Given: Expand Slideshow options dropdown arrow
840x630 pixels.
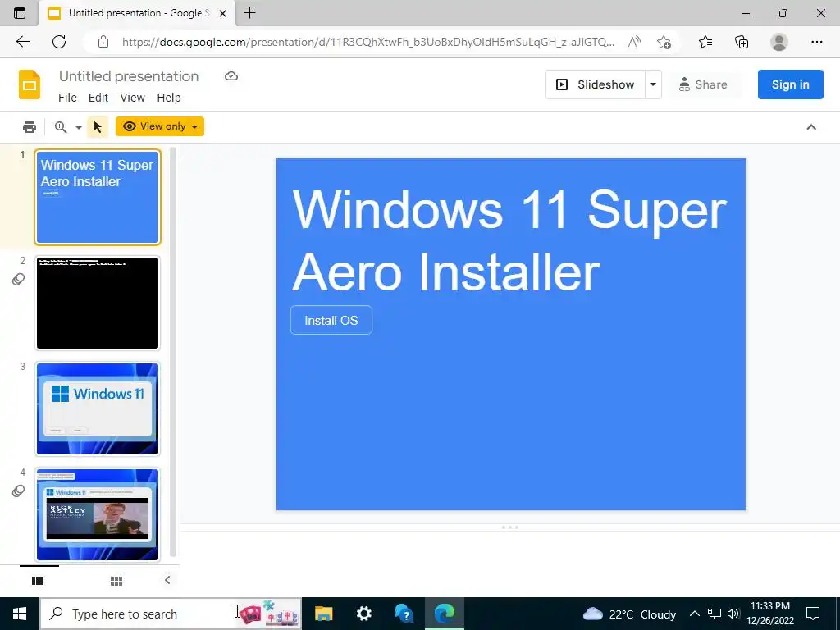Looking at the screenshot, I should [652, 84].
